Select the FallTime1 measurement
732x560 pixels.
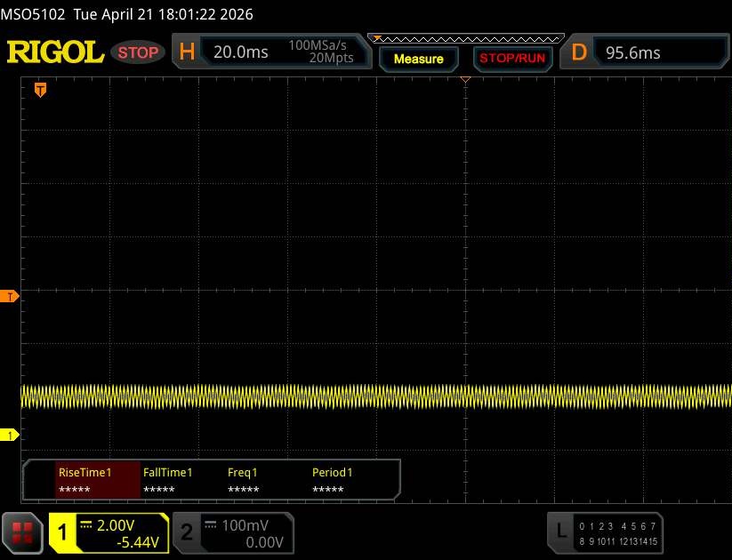pyautogui.click(x=167, y=480)
